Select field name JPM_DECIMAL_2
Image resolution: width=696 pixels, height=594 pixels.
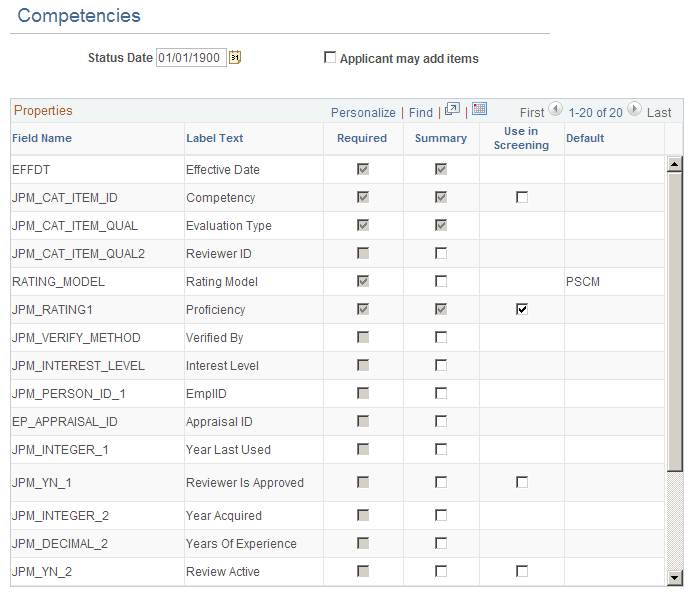[x=60, y=544]
